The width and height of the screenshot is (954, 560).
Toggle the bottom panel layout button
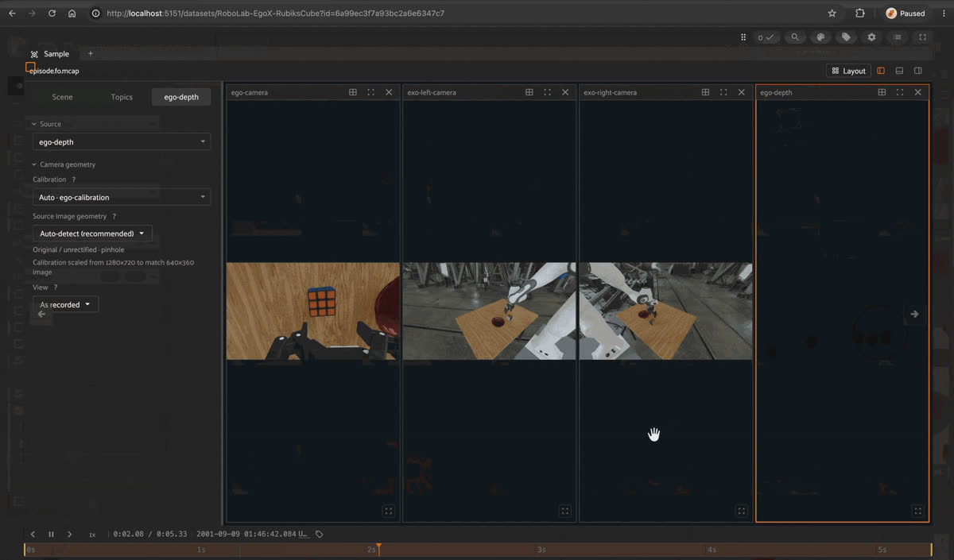click(x=899, y=71)
